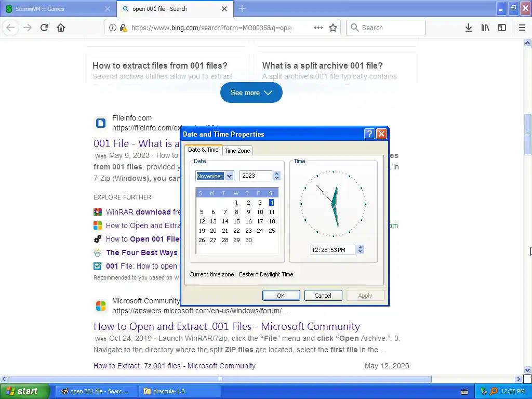Click the Firefox search box

coord(385,28)
